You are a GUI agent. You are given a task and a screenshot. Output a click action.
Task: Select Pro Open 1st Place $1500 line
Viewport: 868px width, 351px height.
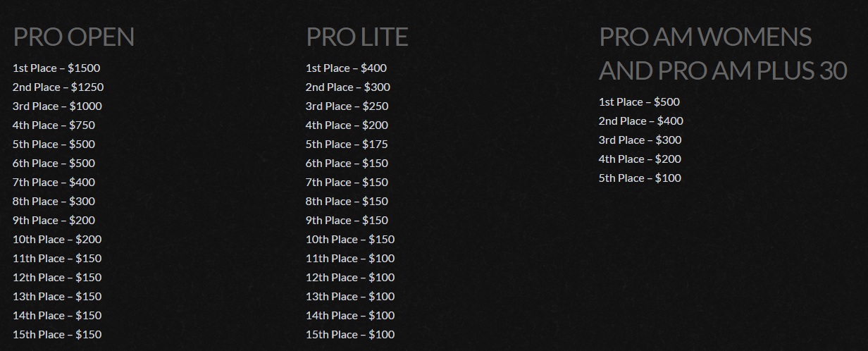(x=56, y=68)
